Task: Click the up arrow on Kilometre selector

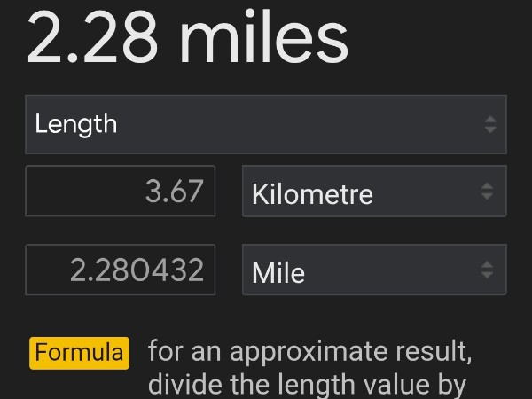Action: pyautogui.click(x=487, y=186)
